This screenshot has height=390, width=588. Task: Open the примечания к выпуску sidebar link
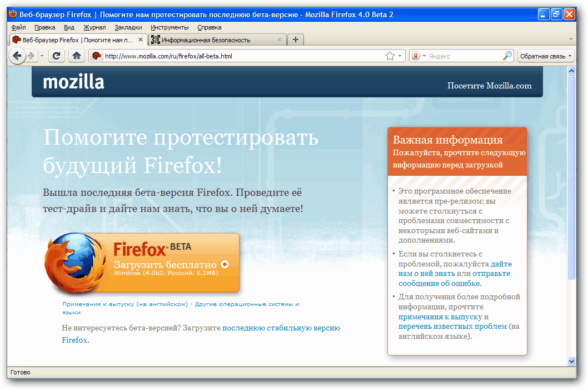tap(440, 317)
